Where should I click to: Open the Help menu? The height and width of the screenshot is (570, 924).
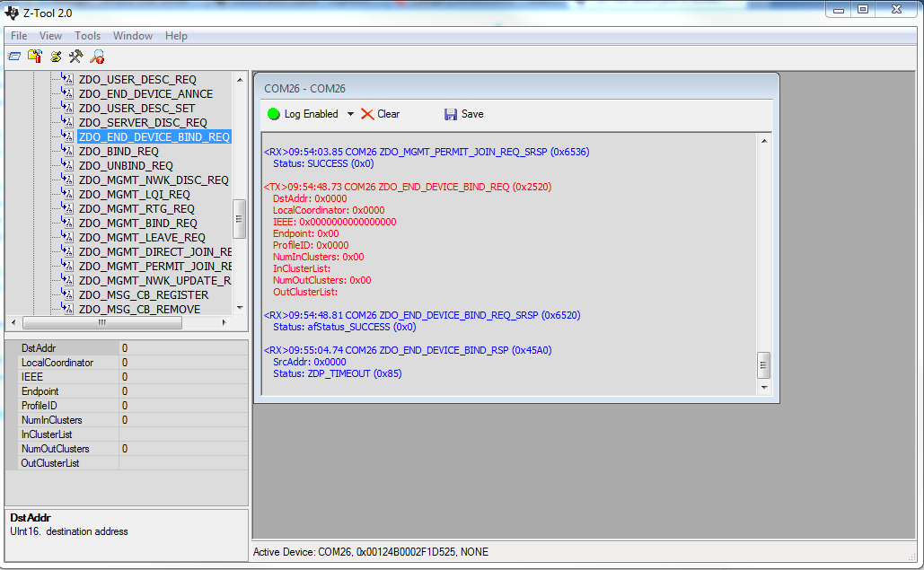point(176,36)
